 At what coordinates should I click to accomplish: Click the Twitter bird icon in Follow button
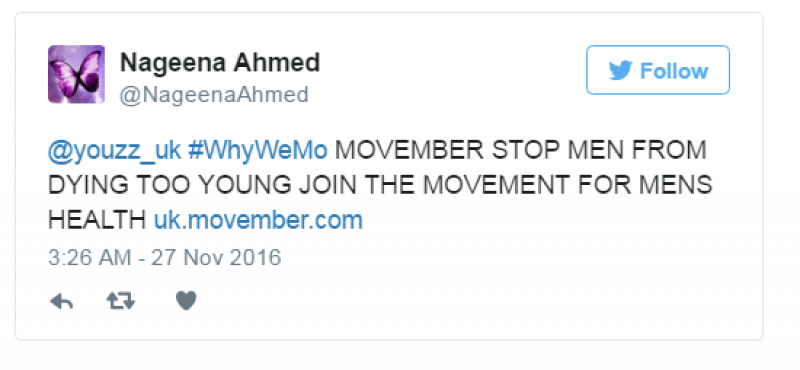pyautogui.click(x=620, y=70)
